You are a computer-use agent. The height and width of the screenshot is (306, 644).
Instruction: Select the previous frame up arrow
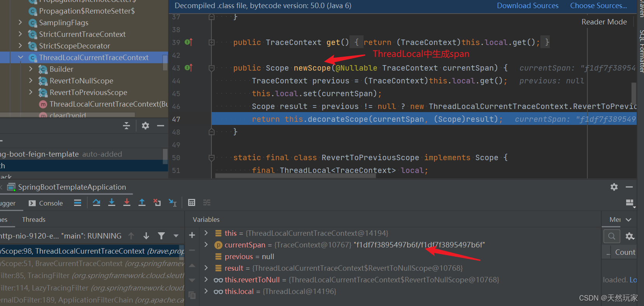131,236
